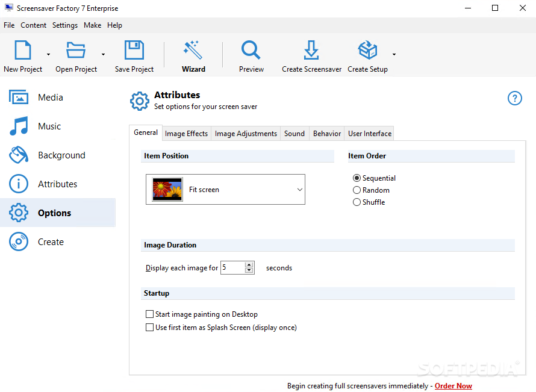The height and width of the screenshot is (392, 536).
Task: Open the Media section icon in sidebar
Action: click(19, 98)
